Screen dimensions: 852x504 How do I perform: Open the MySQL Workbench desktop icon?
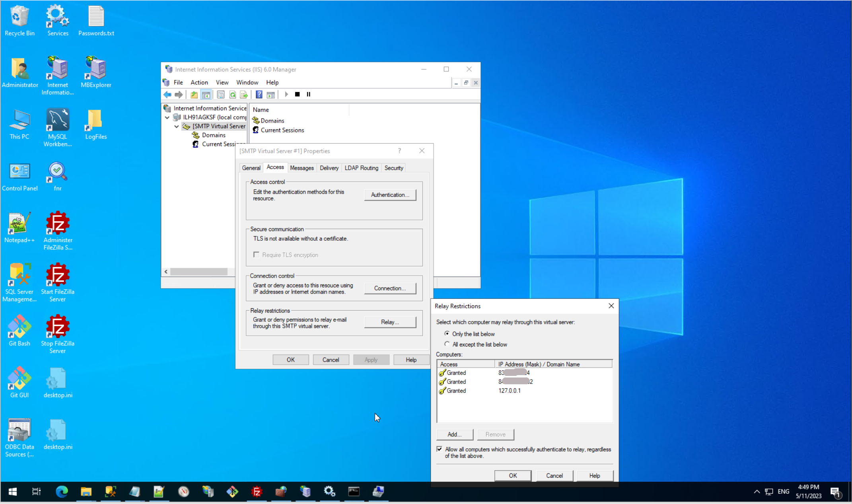pos(57,127)
